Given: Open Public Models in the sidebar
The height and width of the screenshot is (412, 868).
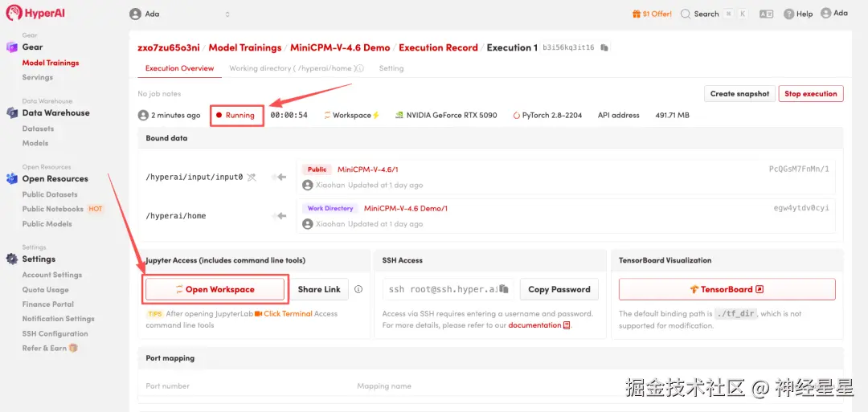Looking at the screenshot, I should [47, 224].
